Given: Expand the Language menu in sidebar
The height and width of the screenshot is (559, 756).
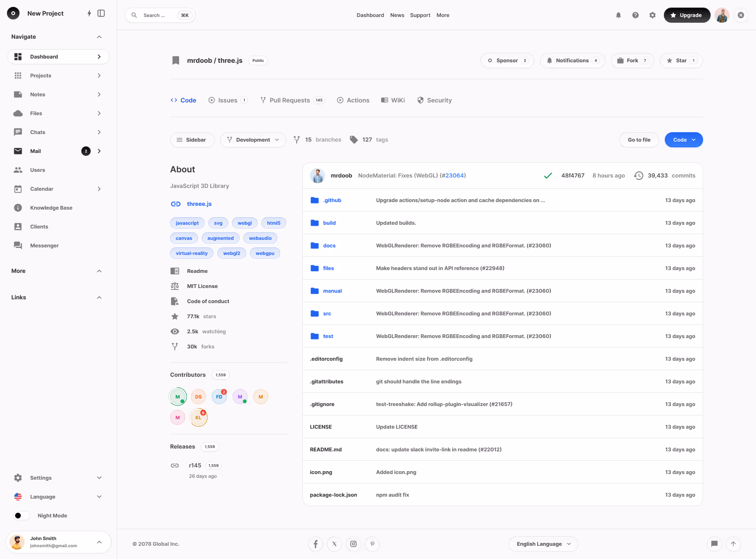Looking at the screenshot, I should 99,497.
